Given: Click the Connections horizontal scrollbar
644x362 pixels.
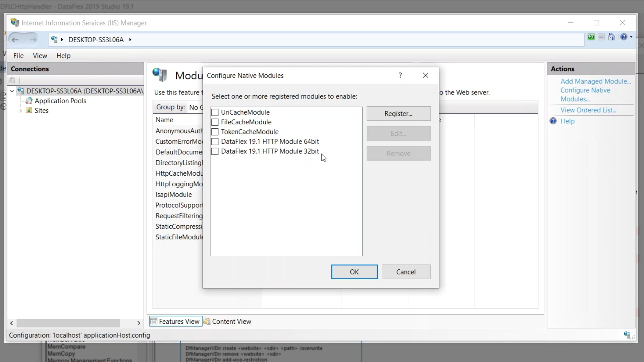Looking at the screenshot, I should click(x=68, y=323).
